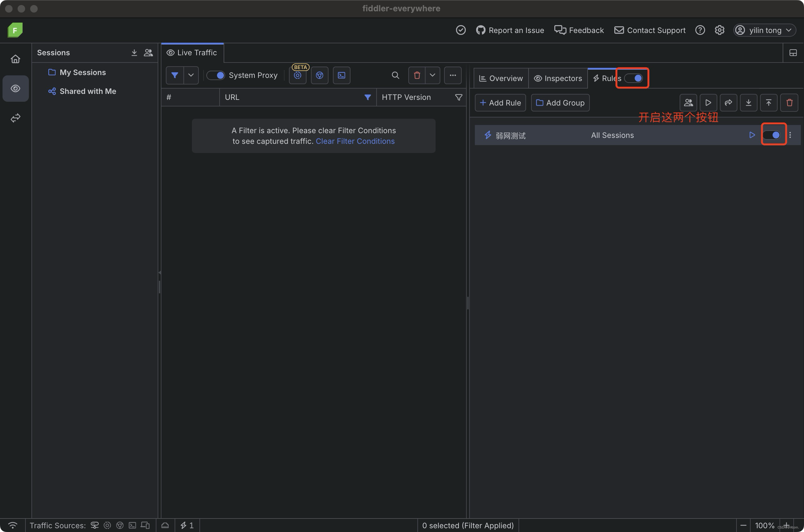Execute all rules with the play icon
The image size is (804, 532).
(x=708, y=102)
